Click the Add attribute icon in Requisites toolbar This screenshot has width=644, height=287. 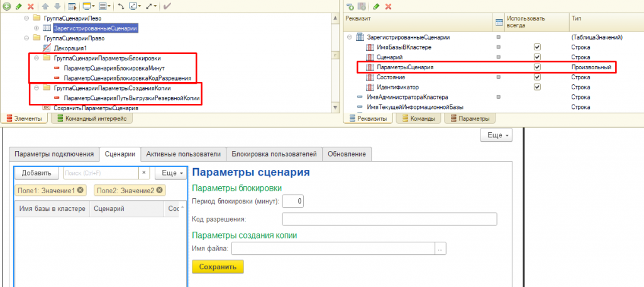point(350,6)
